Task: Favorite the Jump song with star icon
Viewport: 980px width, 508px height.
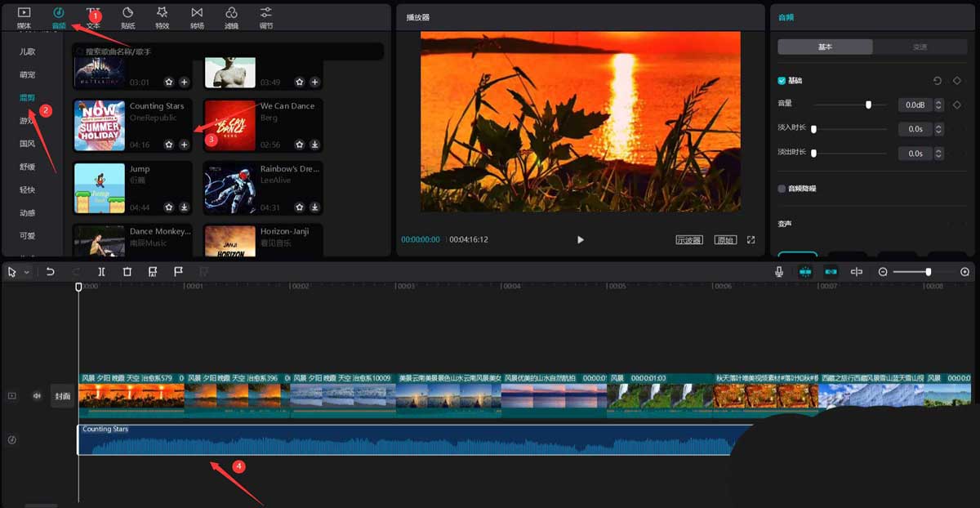Action: (x=169, y=207)
